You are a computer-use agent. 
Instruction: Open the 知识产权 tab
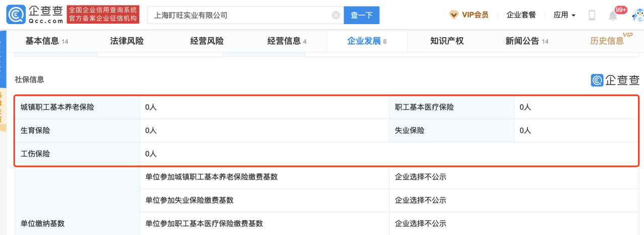[447, 41]
